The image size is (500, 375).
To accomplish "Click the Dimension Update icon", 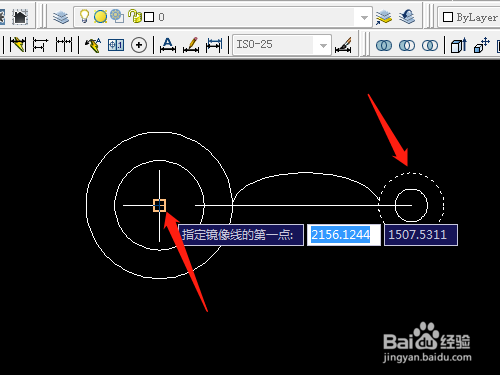I will [214, 45].
